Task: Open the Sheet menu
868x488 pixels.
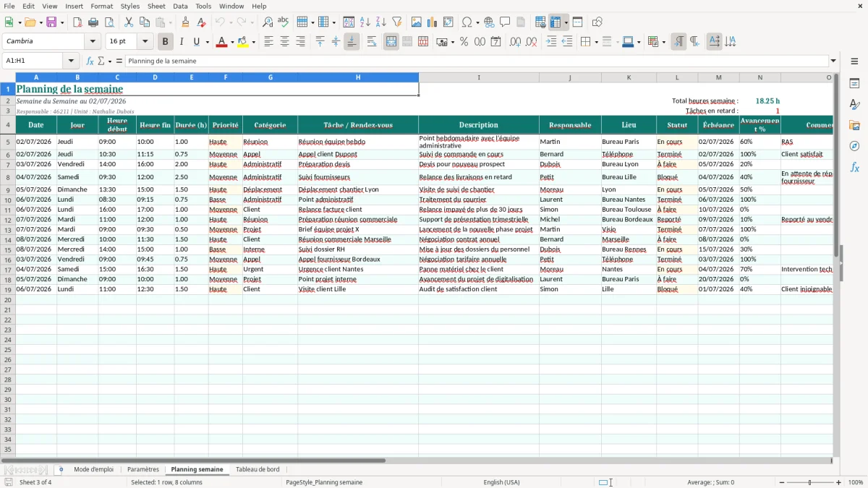Action: pyautogui.click(x=156, y=6)
